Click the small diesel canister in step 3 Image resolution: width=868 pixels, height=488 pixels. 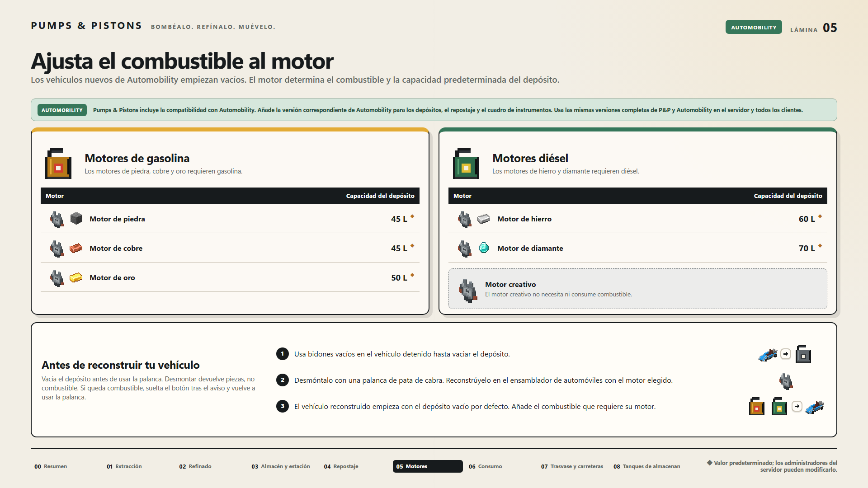click(779, 406)
